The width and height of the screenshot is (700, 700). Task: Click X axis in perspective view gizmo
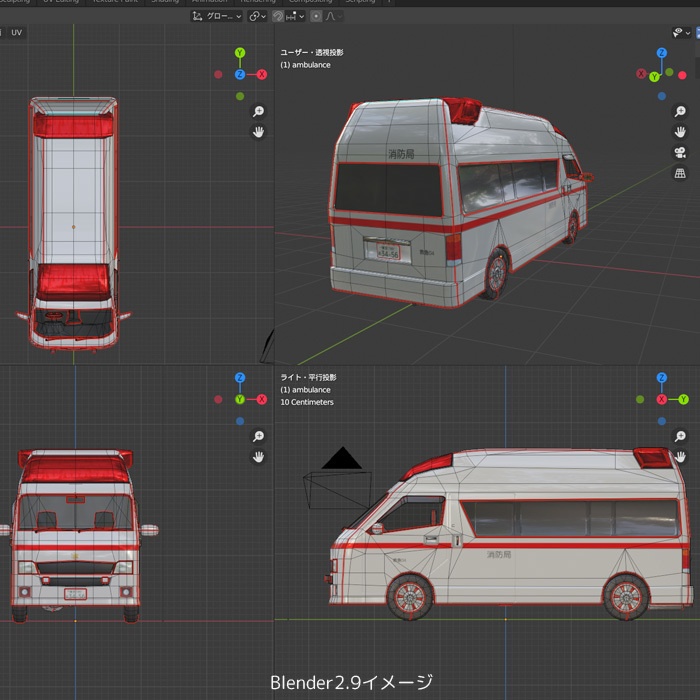(x=642, y=74)
